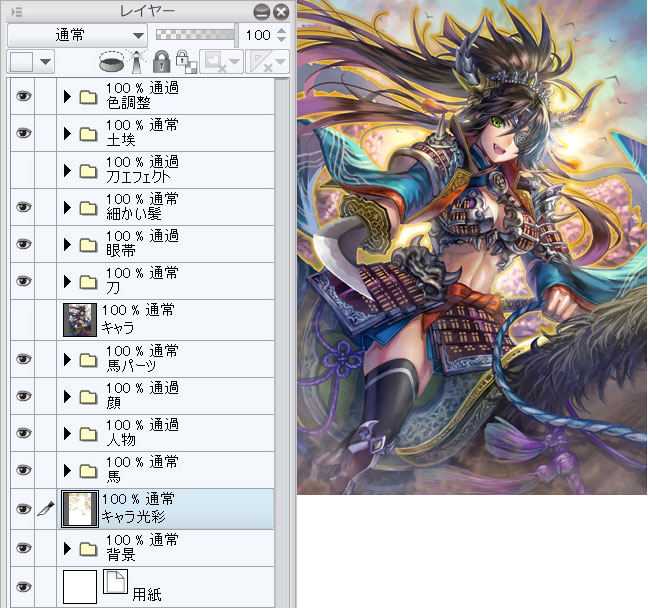The height and width of the screenshot is (608, 648).
Task: Click the layer list vertical scrollbar
Action: point(282,342)
